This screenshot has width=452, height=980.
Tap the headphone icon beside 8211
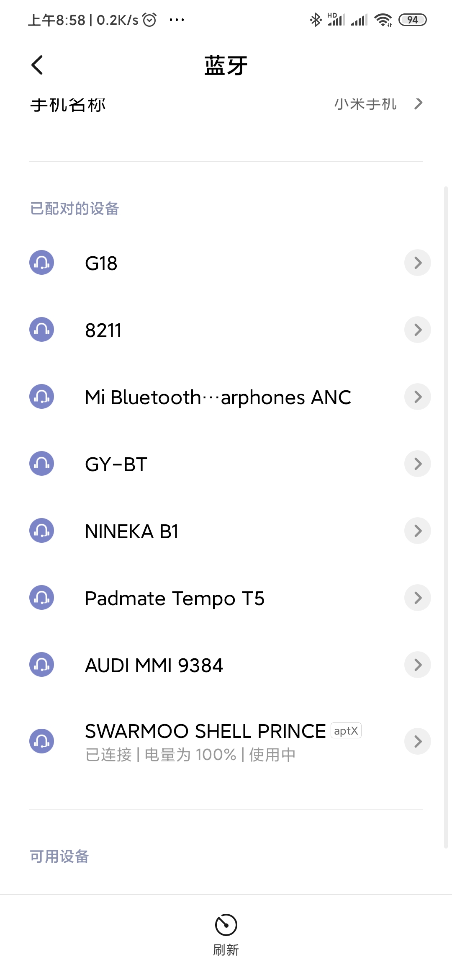[41, 330]
